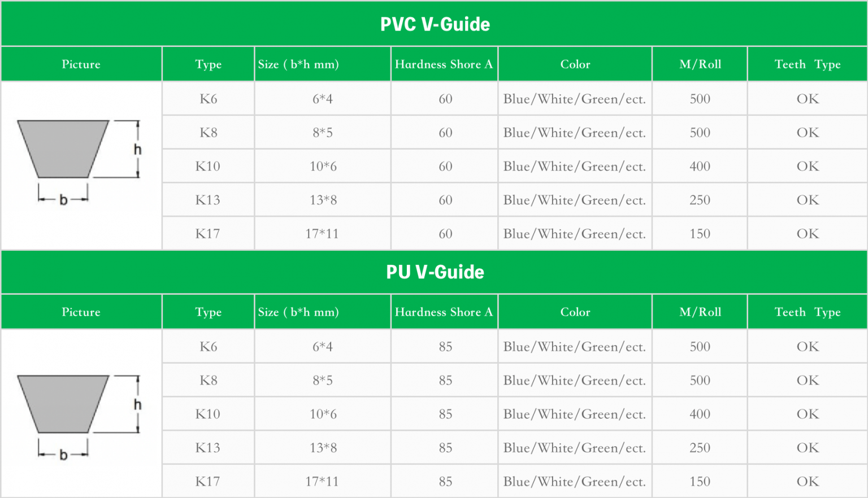868x498 pixels.
Task: Click the Picture header in PVC table
Action: coord(81,64)
